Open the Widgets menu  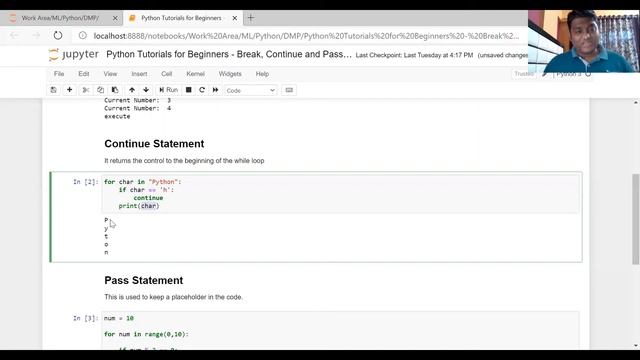230,74
